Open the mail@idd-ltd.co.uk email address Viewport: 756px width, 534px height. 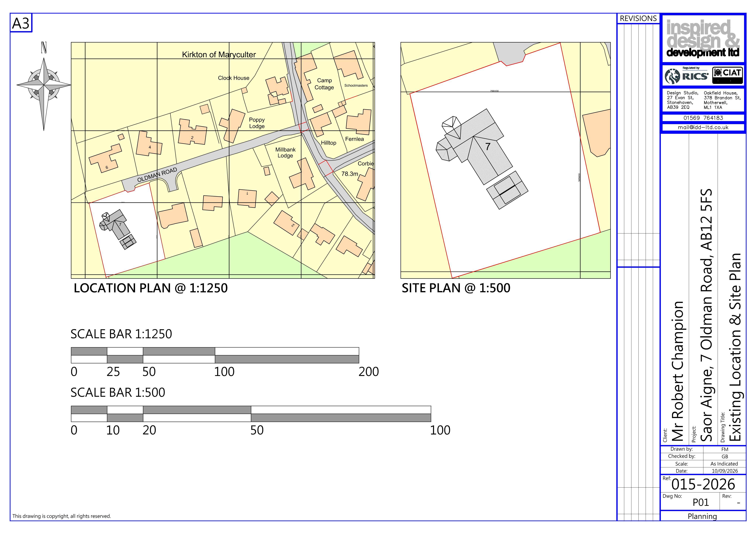(703, 127)
